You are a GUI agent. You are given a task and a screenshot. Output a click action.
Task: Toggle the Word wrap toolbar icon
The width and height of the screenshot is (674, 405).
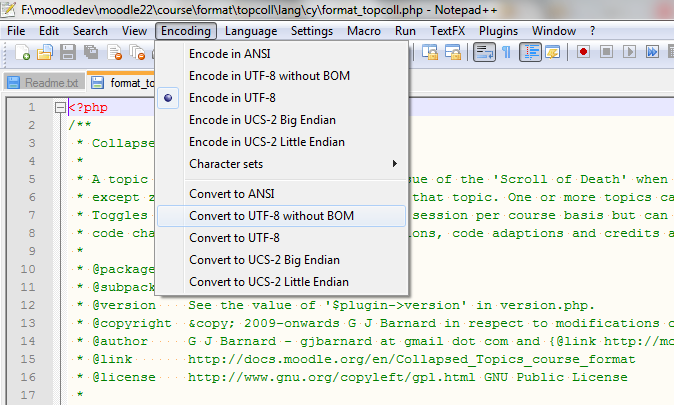[483, 52]
